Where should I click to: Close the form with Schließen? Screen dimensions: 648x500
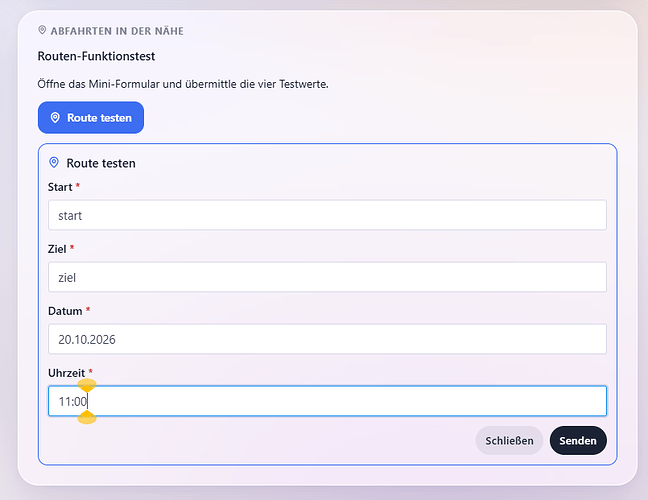(x=509, y=441)
